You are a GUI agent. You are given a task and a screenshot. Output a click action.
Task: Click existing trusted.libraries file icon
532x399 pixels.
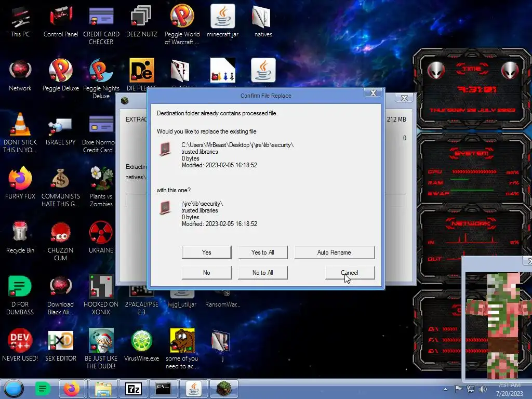[x=165, y=149]
